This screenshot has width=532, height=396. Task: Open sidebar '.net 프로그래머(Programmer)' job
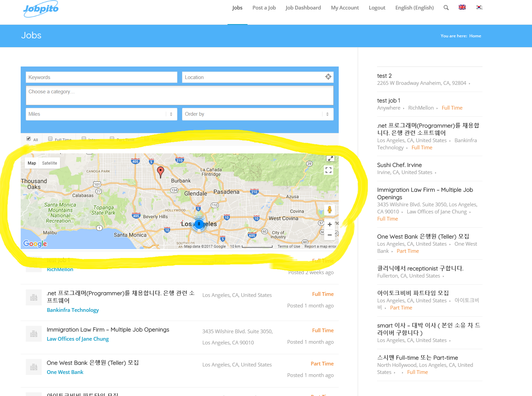pos(428,129)
